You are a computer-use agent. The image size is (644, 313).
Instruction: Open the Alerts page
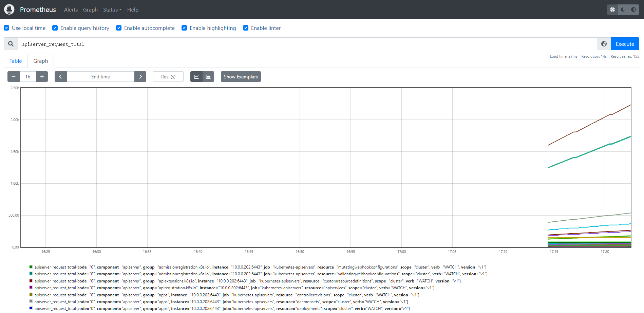pyautogui.click(x=71, y=10)
